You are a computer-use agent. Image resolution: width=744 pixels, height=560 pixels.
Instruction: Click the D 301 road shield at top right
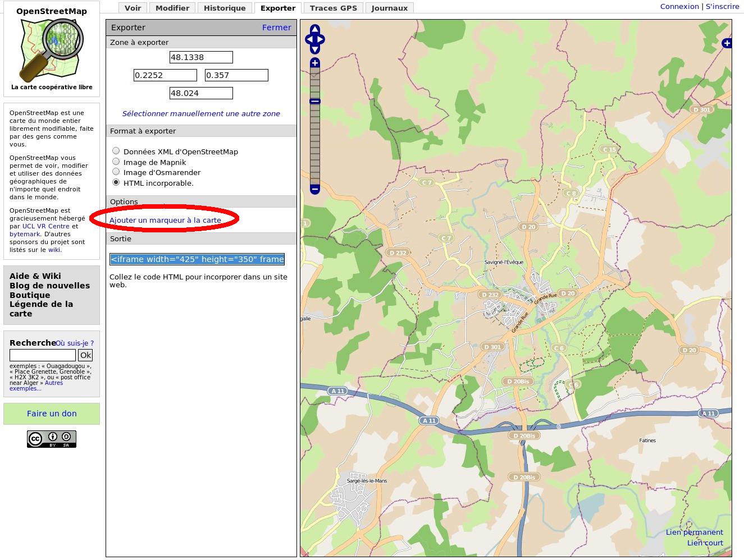tap(702, 109)
